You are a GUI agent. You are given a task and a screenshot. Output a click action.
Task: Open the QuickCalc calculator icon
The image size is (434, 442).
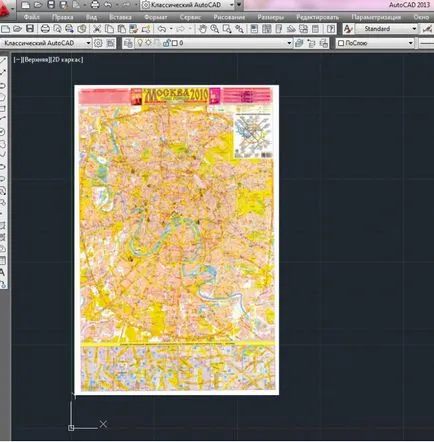(315, 29)
